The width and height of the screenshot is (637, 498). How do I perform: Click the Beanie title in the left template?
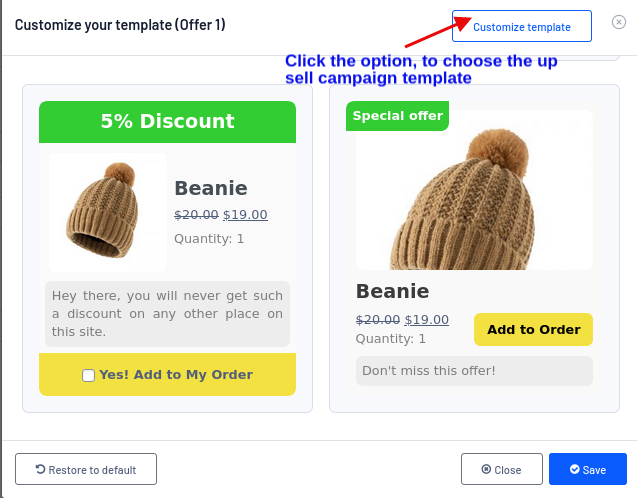(x=210, y=188)
